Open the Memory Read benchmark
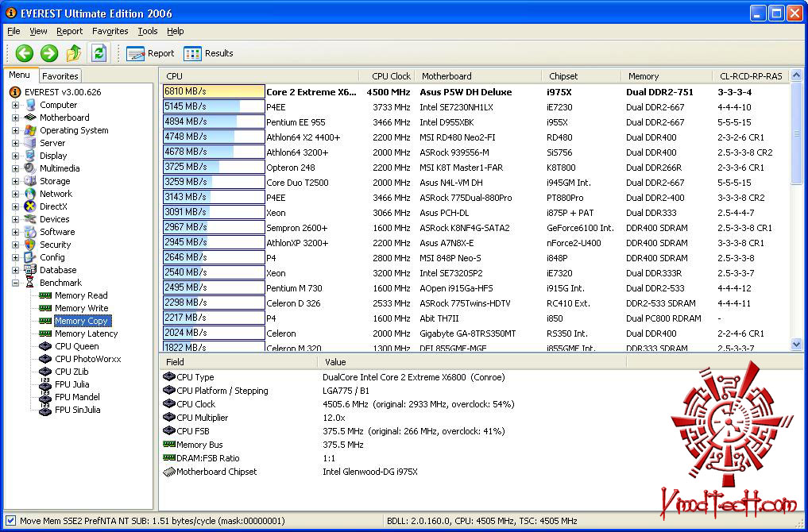The height and width of the screenshot is (532, 808). point(81,295)
